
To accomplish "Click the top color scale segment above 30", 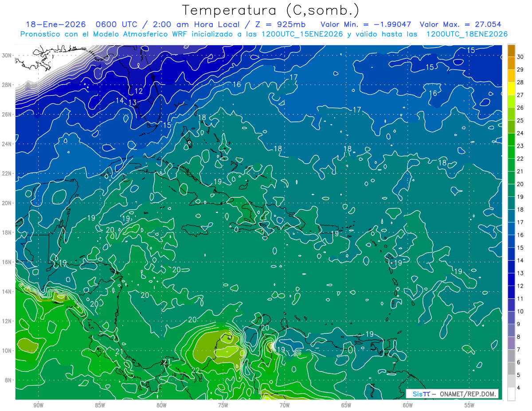I will click(511, 51).
